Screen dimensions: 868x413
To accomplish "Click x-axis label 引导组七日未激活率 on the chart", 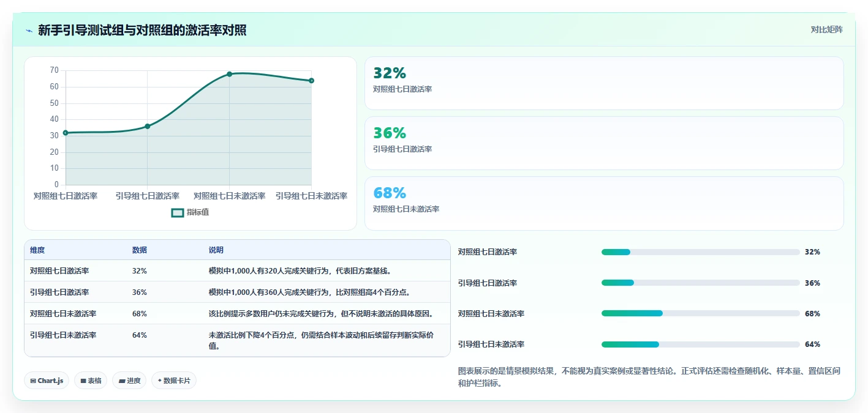I will click(311, 196).
